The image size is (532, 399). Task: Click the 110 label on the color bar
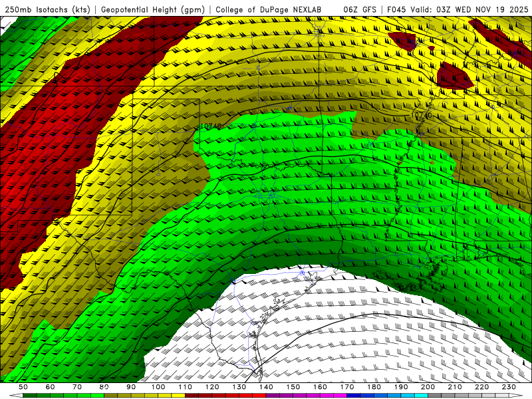click(186, 387)
